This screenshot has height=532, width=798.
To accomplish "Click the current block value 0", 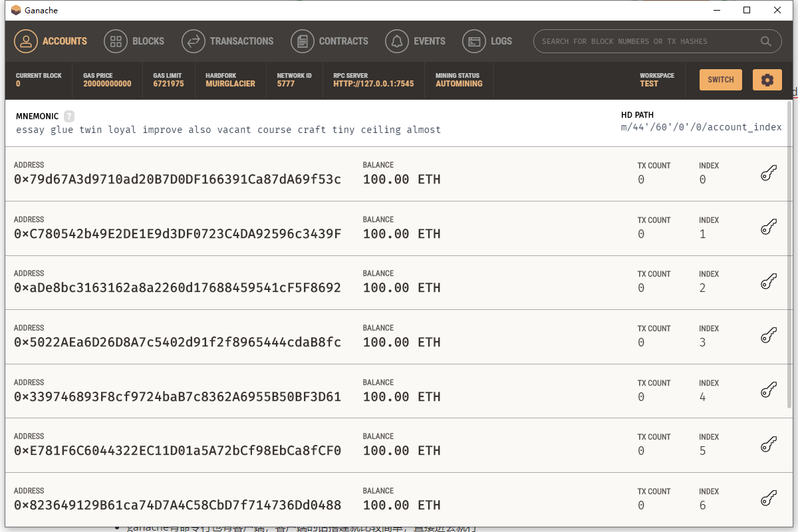I will (18, 84).
